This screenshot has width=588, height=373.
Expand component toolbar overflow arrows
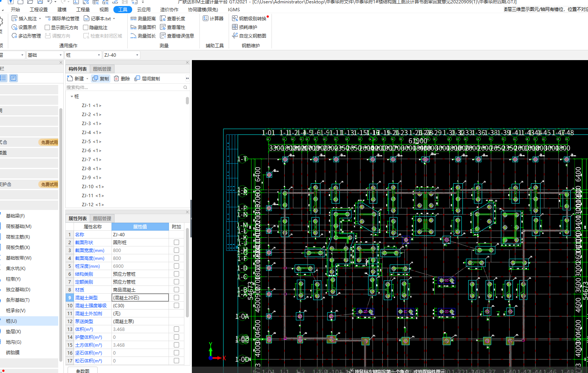click(x=187, y=79)
